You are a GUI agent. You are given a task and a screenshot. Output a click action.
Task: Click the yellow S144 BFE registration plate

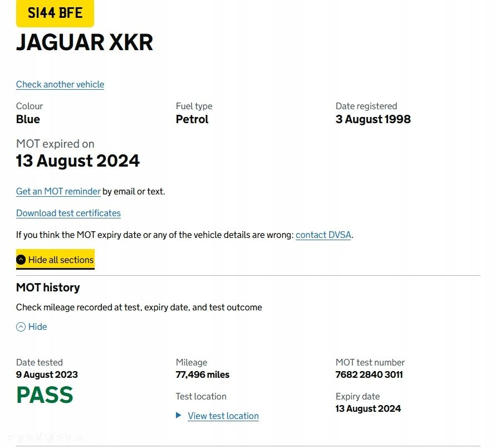pyautogui.click(x=55, y=13)
